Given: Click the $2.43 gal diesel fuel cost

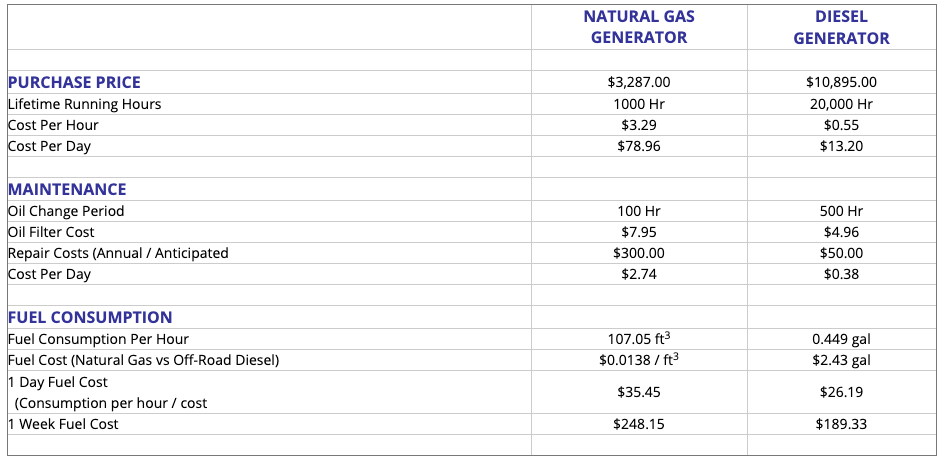Looking at the screenshot, I should coord(841,360).
